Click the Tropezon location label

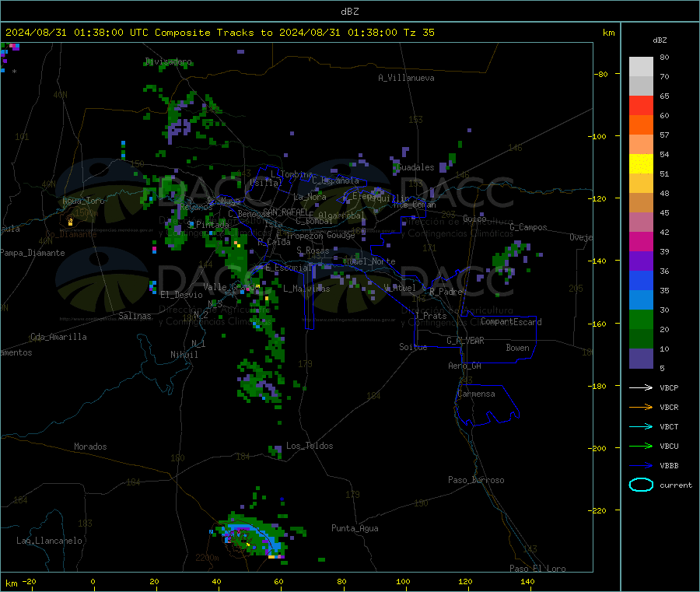(x=305, y=235)
